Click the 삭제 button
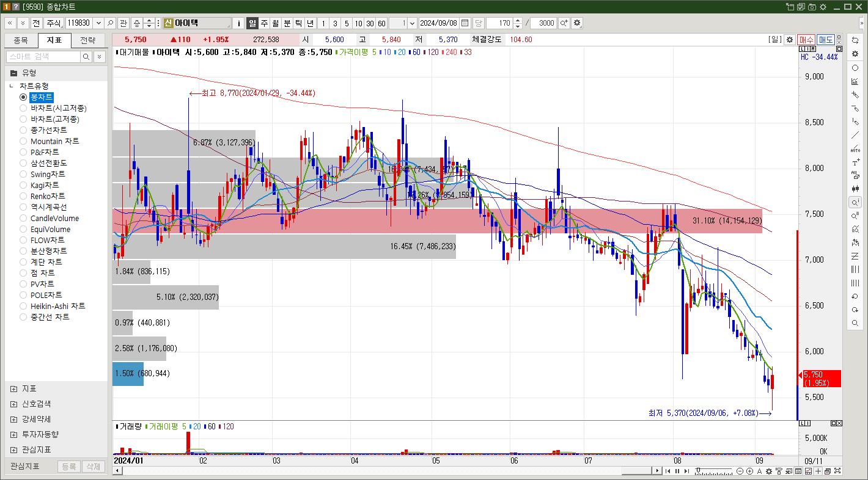This screenshot has width=868, height=480. click(x=92, y=466)
